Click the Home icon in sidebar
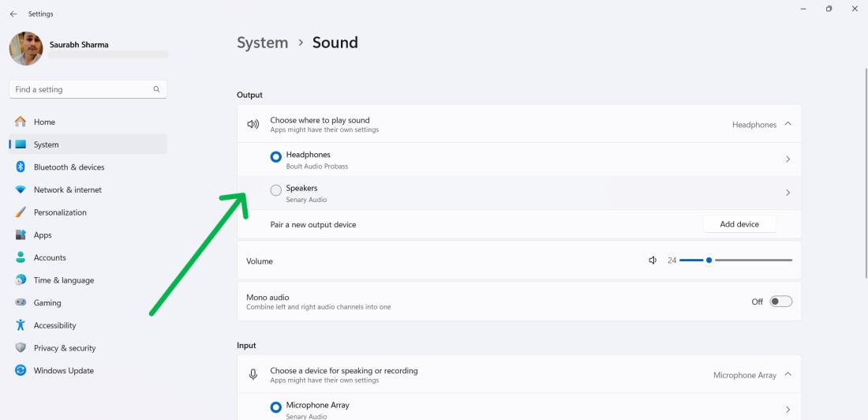Screen dimensions: 868x420 pos(21,122)
